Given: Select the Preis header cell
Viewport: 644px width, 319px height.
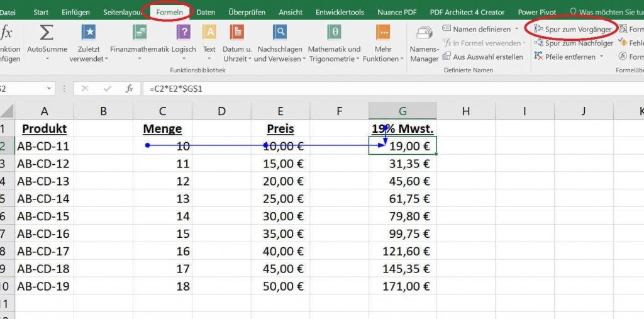Looking at the screenshot, I should [280, 128].
